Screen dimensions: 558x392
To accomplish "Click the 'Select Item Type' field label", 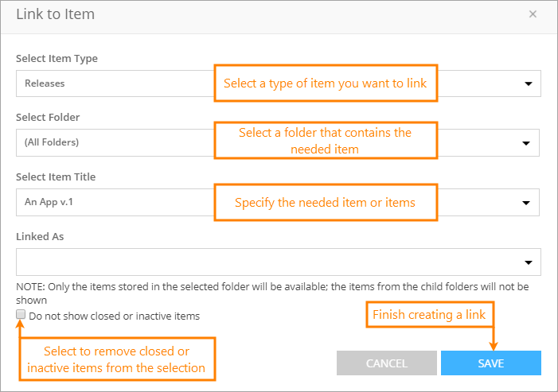I will [57, 58].
